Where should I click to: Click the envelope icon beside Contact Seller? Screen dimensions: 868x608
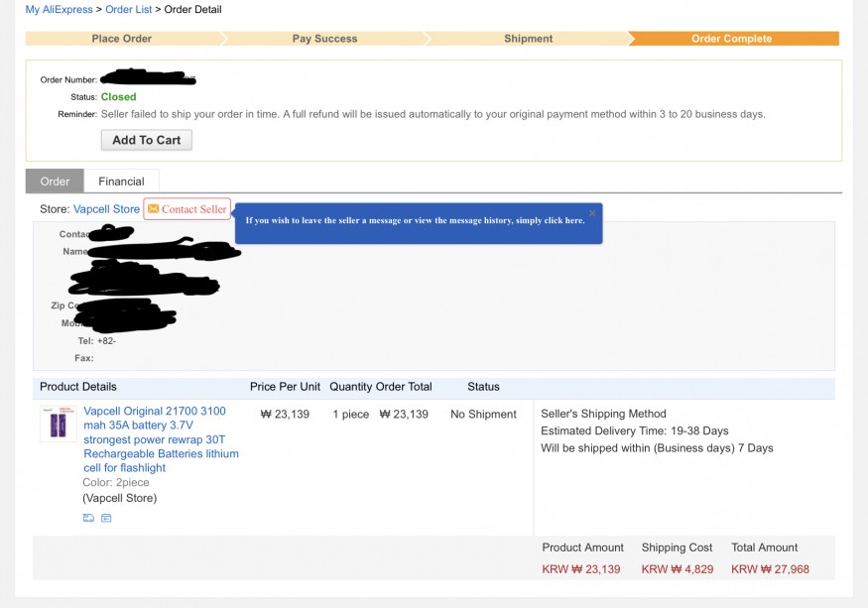pos(154,208)
